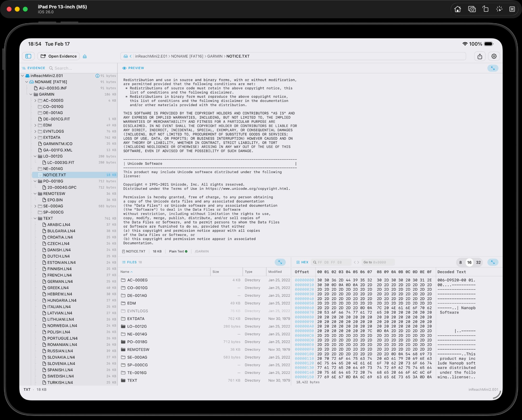Screen dimensions: 522x420
Task: Click the next-match arrow in hex search
Action: (358, 263)
